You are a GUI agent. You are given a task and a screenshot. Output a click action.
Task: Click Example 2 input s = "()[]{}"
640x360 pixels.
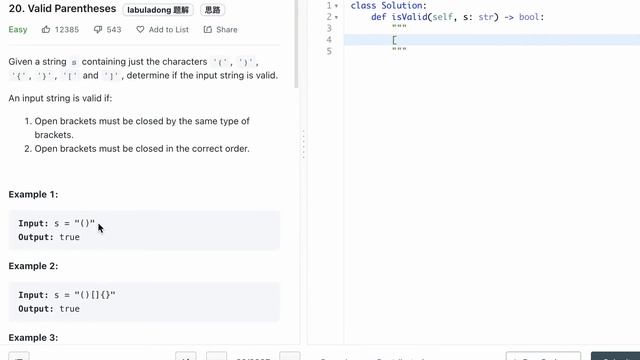[x=67, y=295]
